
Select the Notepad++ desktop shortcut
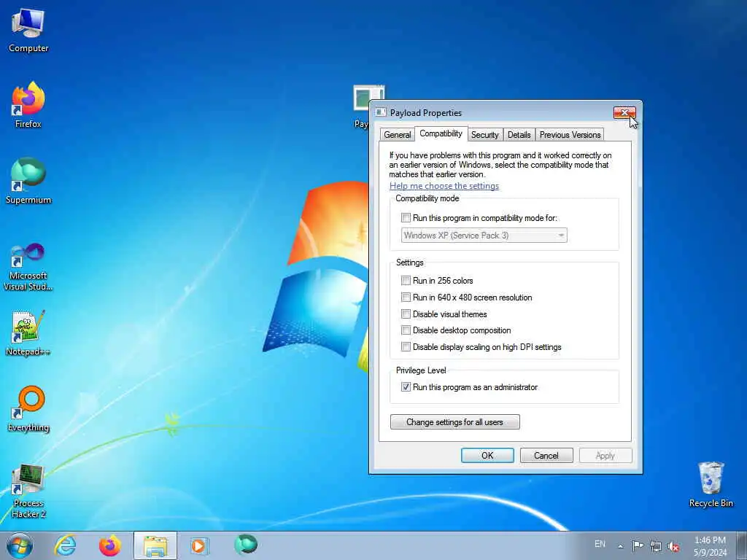coord(28,332)
